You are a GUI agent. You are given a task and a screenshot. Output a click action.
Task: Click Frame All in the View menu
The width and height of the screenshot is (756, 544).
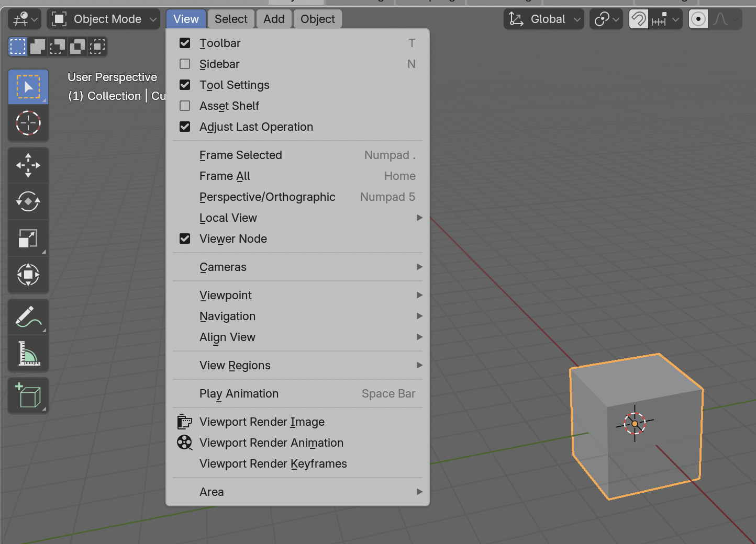tap(297, 176)
